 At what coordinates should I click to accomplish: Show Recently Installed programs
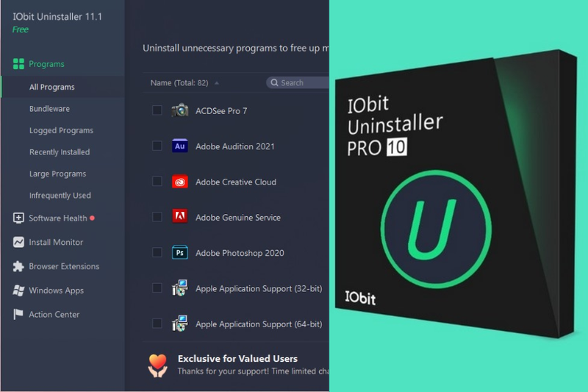pos(60,152)
